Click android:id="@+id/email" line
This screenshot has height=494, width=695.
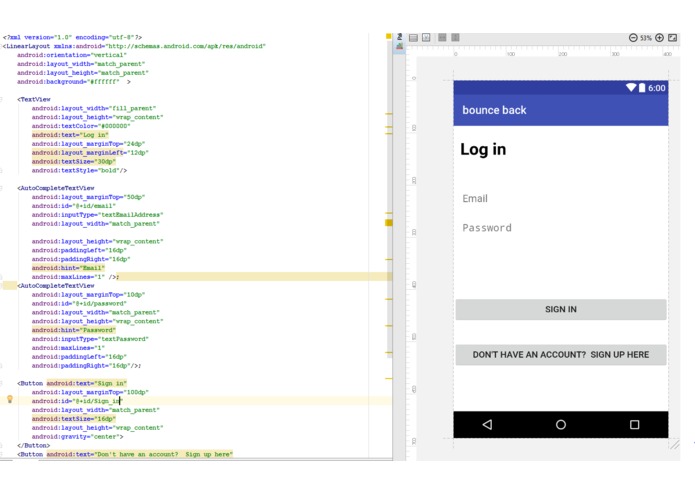(74, 206)
